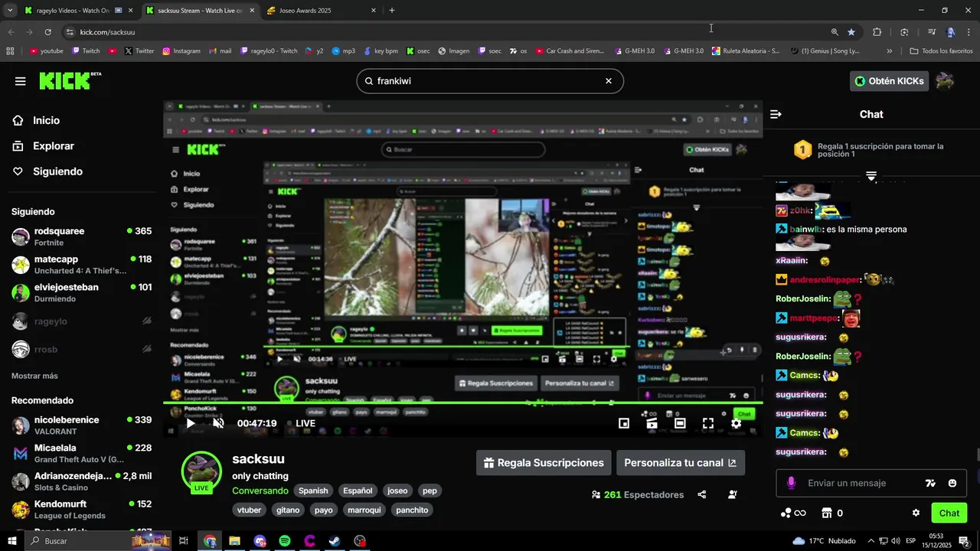
Task: Click Personaliza tu canal button
Action: click(680, 463)
